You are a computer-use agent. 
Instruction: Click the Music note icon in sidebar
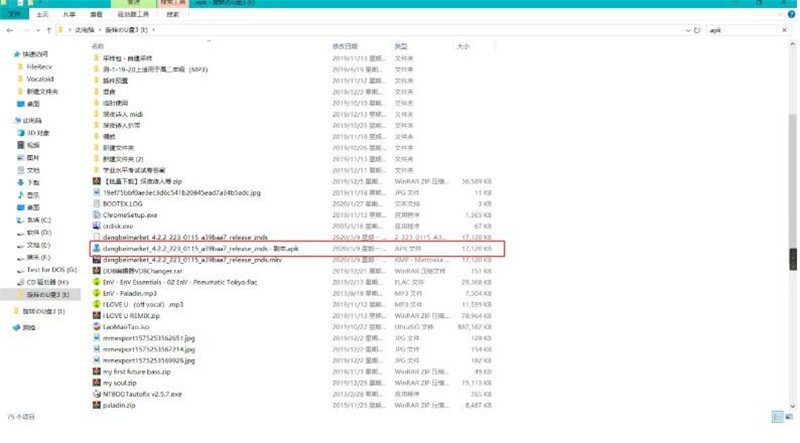(x=21, y=195)
